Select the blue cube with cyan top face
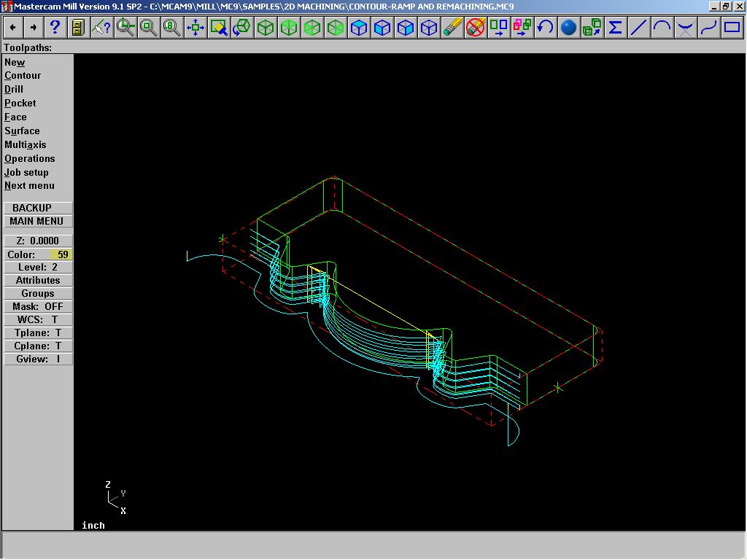 pyautogui.click(x=359, y=28)
